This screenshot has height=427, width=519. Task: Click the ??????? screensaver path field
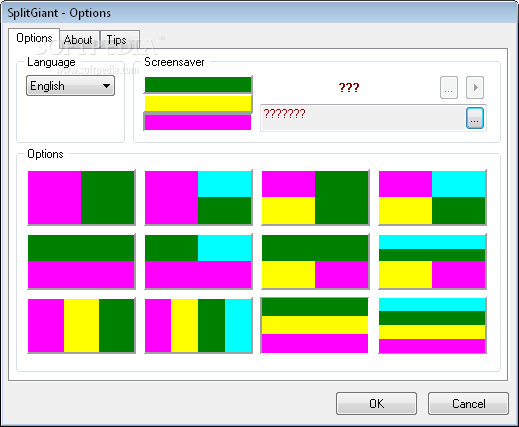point(363,118)
